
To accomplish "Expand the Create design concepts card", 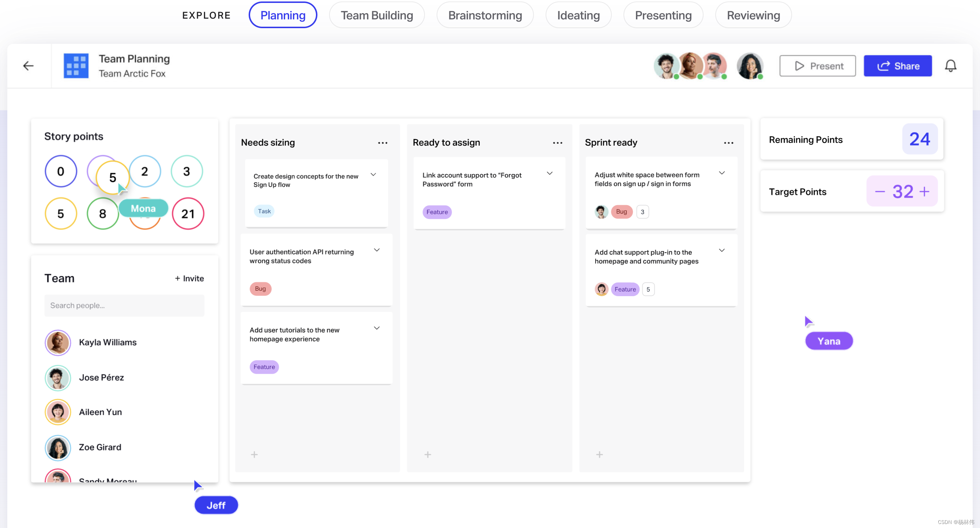I will (373, 175).
